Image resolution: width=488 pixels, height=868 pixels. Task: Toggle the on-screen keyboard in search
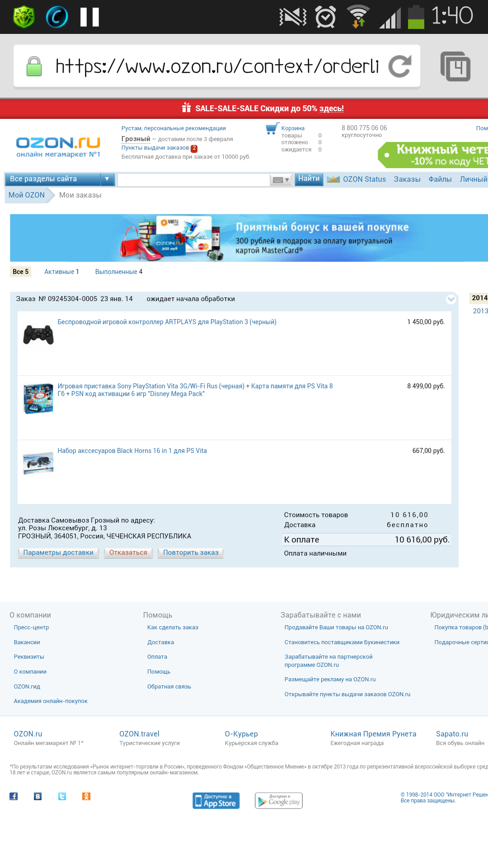(281, 180)
